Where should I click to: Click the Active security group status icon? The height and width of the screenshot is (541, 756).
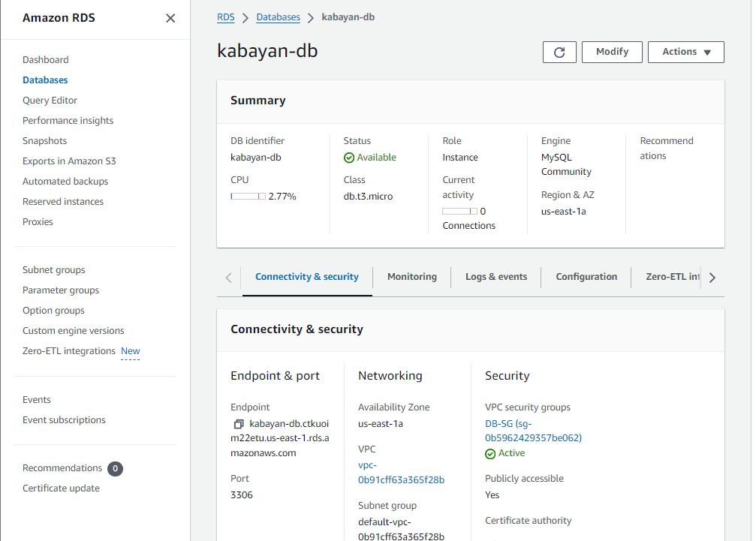click(x=489, y=453)
